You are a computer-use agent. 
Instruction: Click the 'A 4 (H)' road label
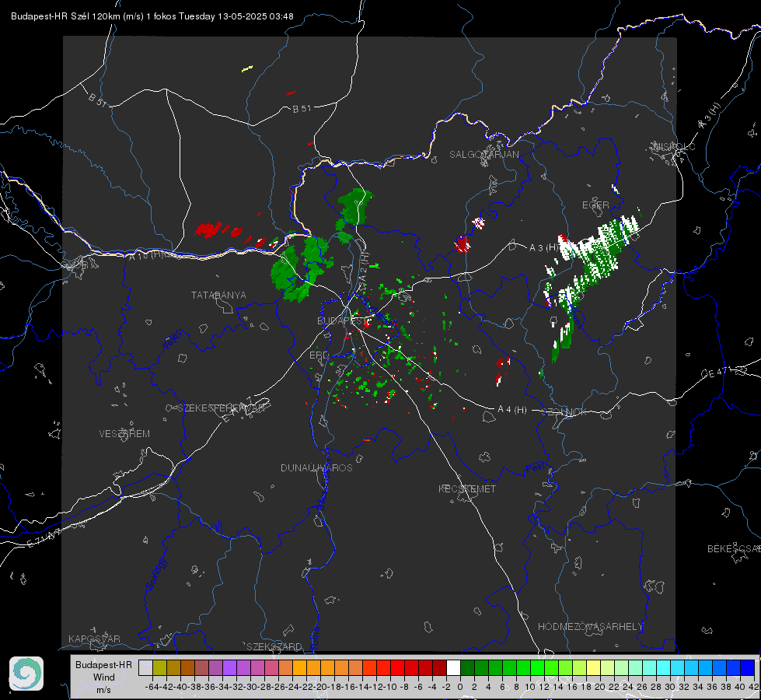512,410
